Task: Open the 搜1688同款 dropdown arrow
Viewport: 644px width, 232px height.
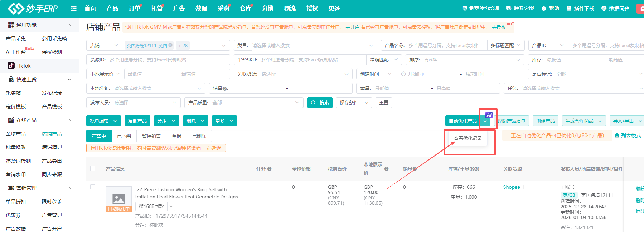Action: (x=171, y=206)
